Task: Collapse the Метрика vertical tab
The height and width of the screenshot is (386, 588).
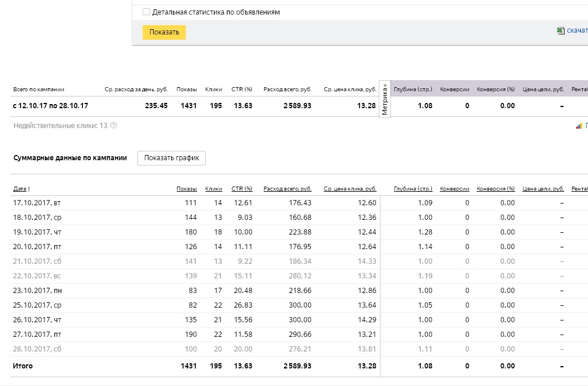Action: tap(385, 99)
